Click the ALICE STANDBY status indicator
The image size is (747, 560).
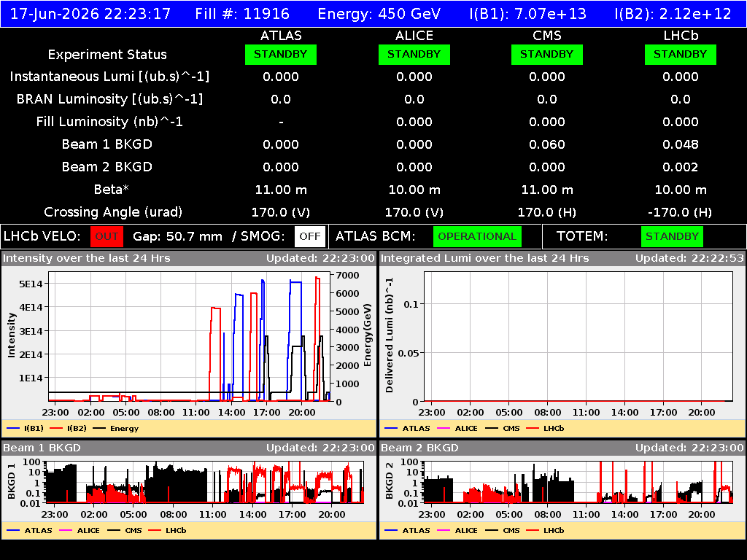414,54
